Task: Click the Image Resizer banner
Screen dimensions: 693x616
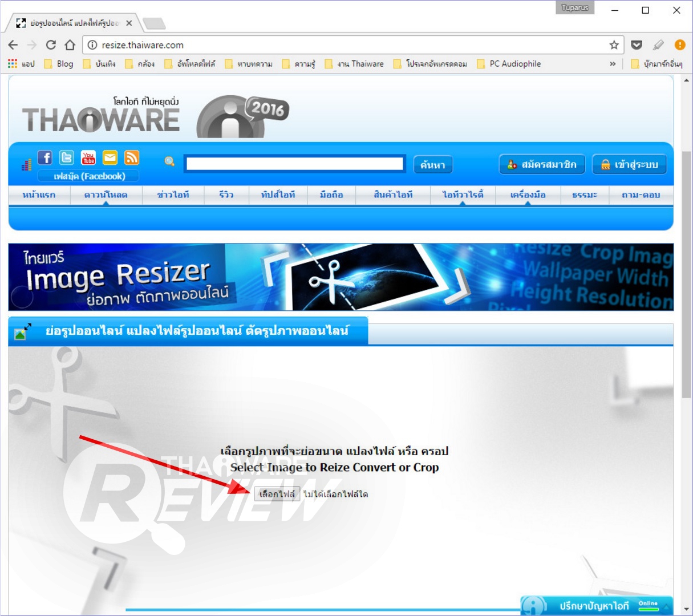Action: (x=341, y=277)
